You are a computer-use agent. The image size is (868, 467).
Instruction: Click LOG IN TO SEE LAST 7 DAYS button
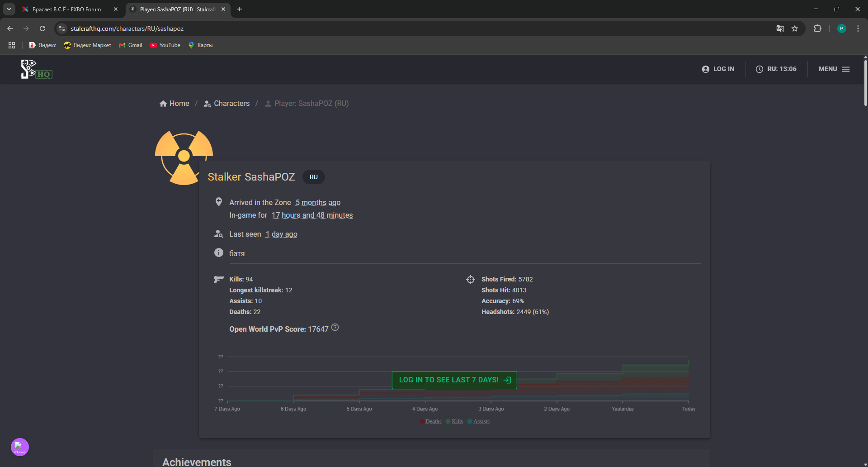coord(454,380)
